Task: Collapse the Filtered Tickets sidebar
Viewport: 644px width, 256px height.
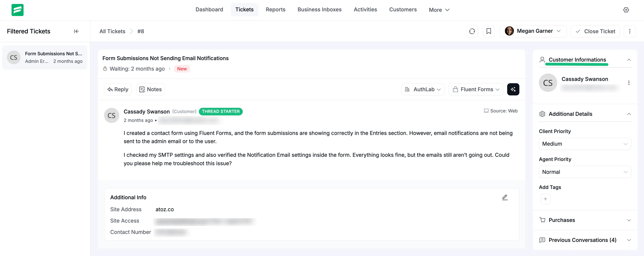Action: click(76, 31)
